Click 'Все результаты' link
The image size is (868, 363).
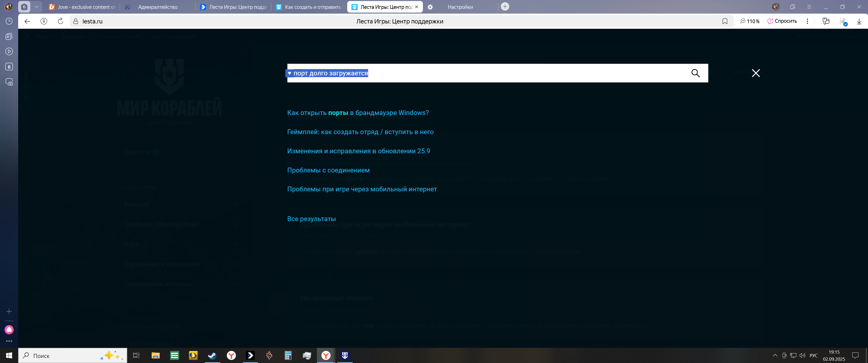pyautogui.click(x=311, y=219)
